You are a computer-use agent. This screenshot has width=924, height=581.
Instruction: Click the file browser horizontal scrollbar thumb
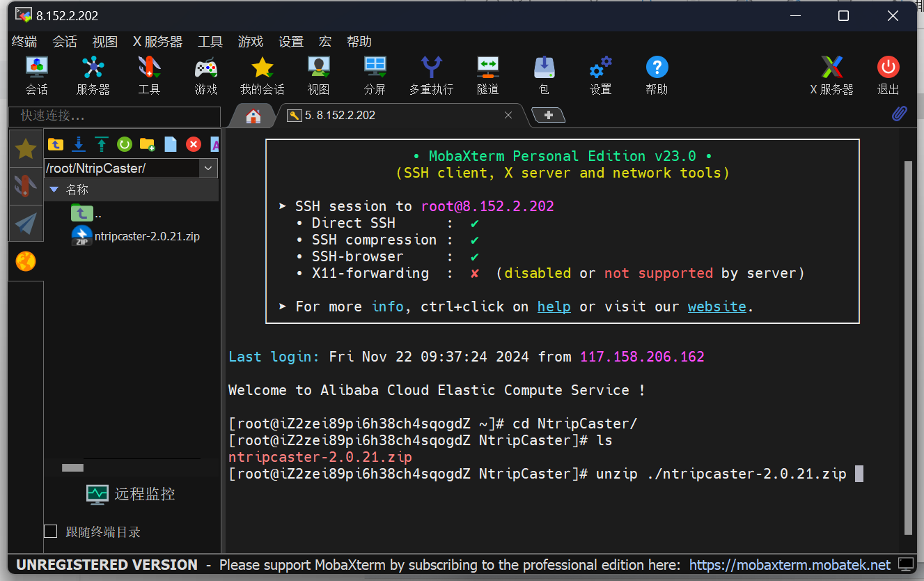72,467
